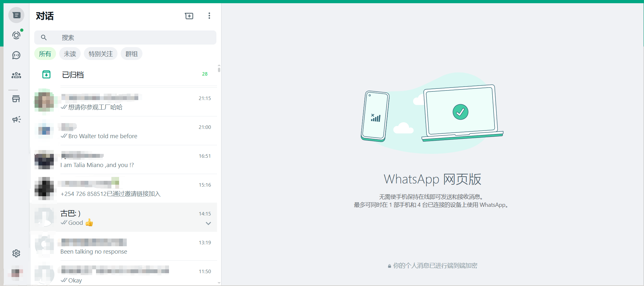
Task: Select the 特别关注 filter tab
Action: point(101,54)
